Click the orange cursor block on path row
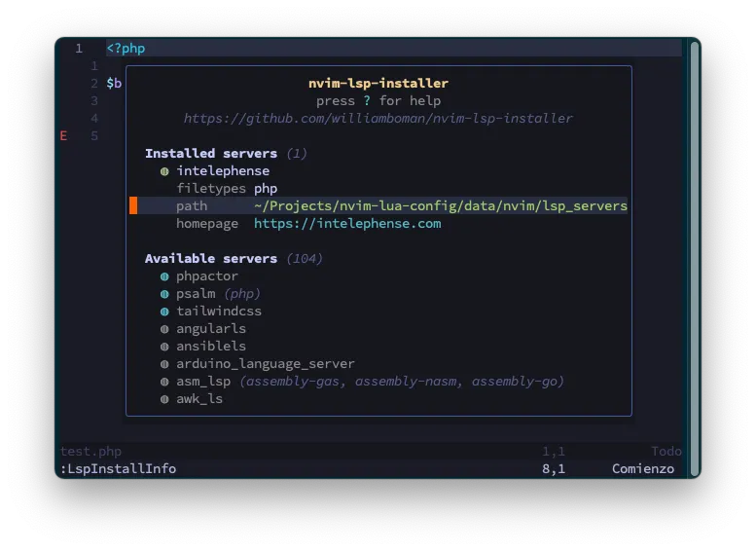This screenshot has height=551, width=756. click(x=133, y=205)
